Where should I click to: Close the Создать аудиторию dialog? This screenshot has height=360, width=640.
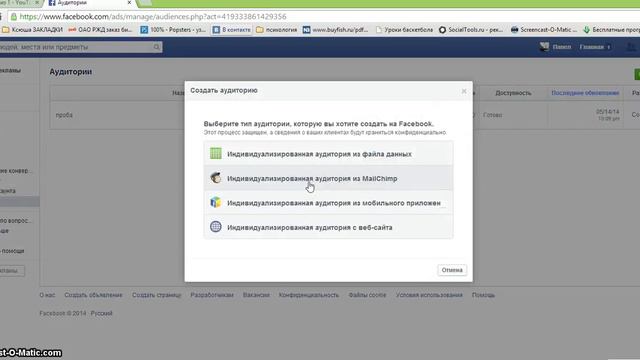(x=464, y=91)
